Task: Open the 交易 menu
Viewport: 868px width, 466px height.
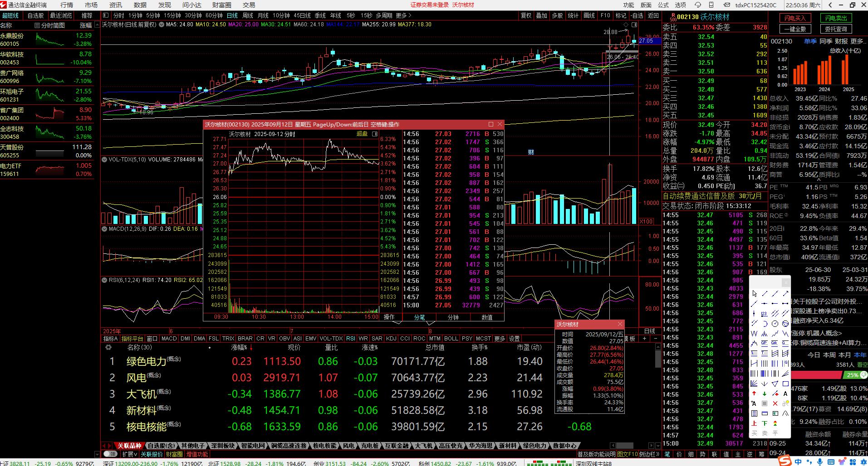Action: click(x=249, y=5)
